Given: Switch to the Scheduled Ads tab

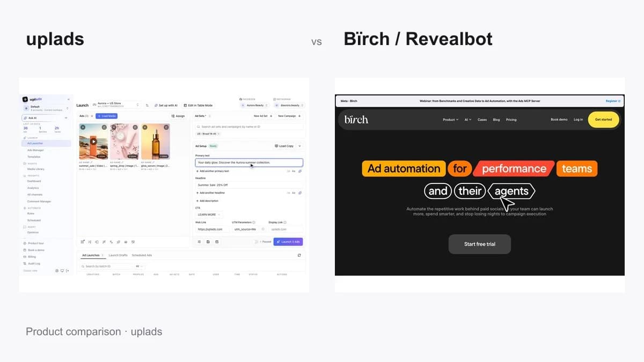Looking at the screenshot, I should 142,255.
